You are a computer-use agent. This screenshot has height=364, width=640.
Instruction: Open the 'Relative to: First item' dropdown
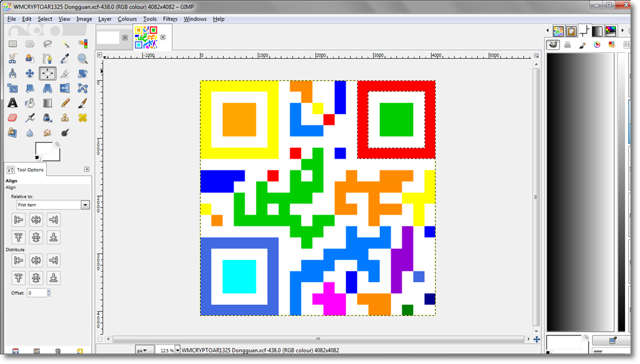click(53, 205)
